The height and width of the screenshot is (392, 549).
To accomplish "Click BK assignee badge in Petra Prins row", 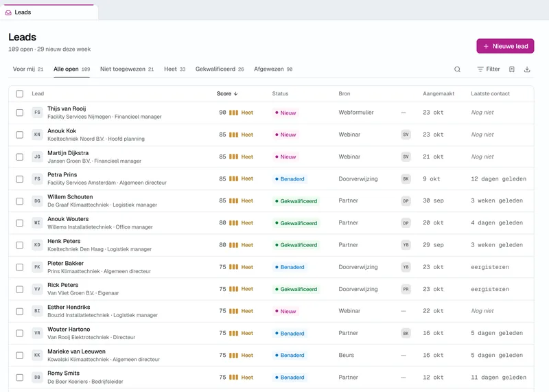I will (x=406, y=178).
